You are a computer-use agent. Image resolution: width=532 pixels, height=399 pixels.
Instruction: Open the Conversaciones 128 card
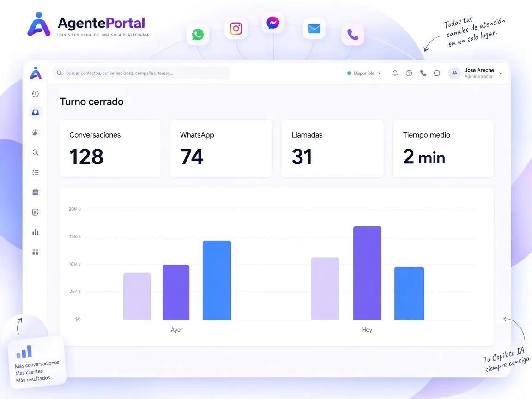coord(110,148)
